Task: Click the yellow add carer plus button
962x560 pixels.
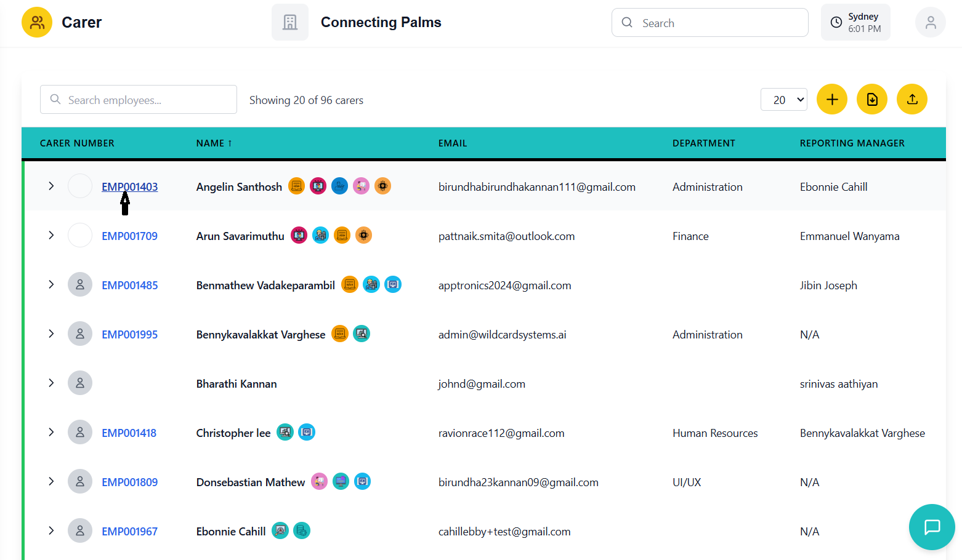Action: click(x=831, y=100)
